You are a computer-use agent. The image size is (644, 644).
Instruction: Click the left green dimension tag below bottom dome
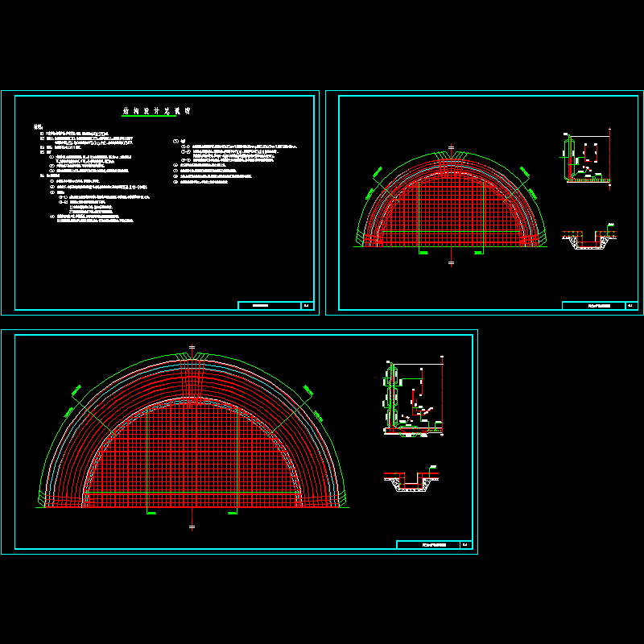click(149, 512)
